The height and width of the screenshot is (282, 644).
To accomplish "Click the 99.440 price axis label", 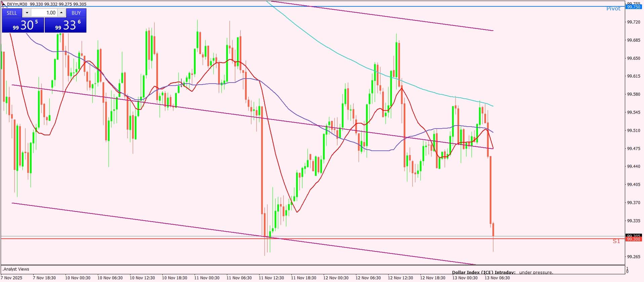I will click(634, 167).
